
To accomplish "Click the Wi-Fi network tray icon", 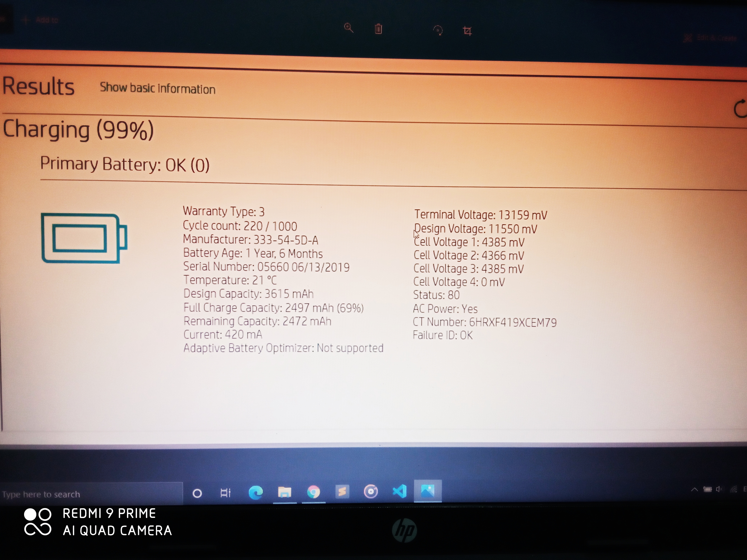I will pos(734,489).
